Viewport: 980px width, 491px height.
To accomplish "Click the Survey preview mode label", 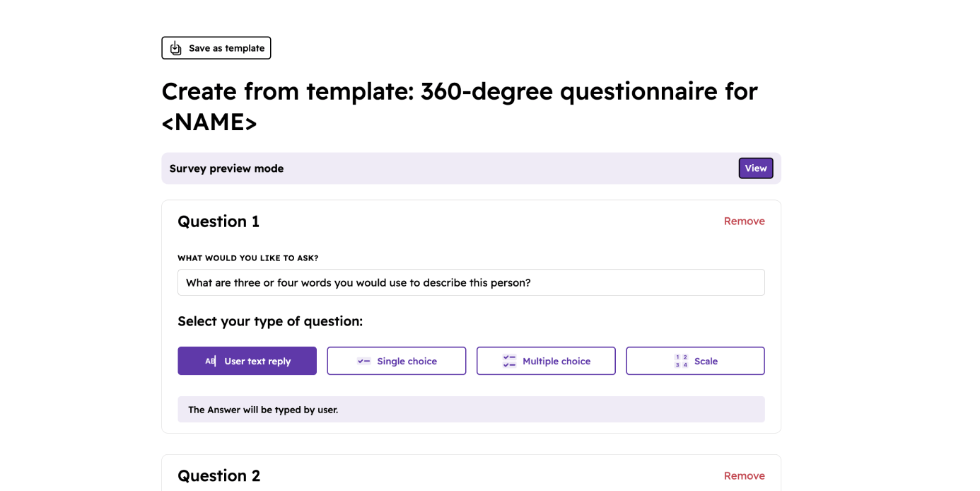I will (226, 168).
